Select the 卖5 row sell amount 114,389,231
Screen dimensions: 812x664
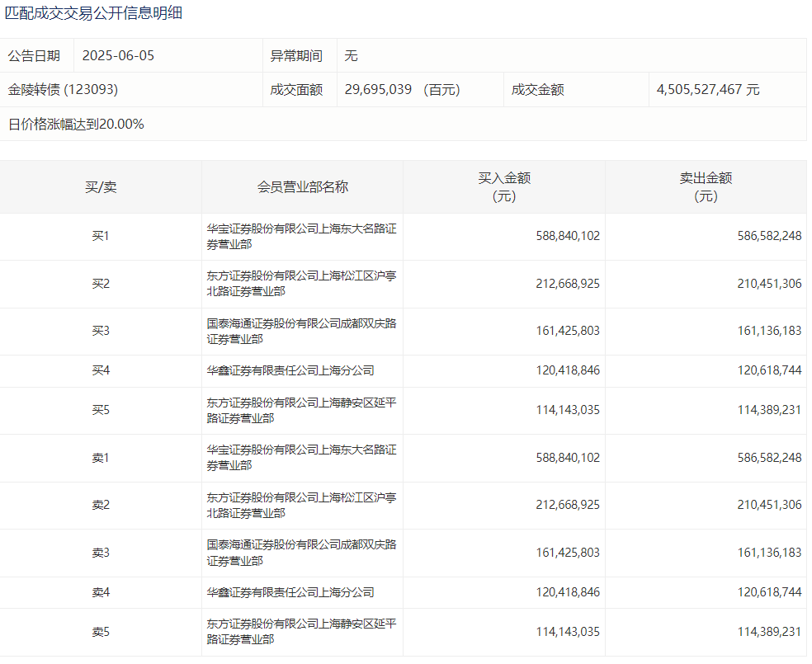(x=769, y=632)
